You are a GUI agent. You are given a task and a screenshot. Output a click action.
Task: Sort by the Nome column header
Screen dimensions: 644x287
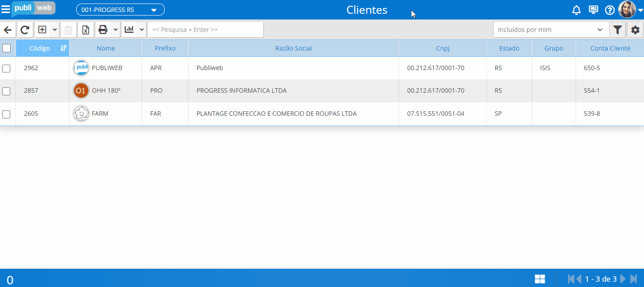point(106,48)
